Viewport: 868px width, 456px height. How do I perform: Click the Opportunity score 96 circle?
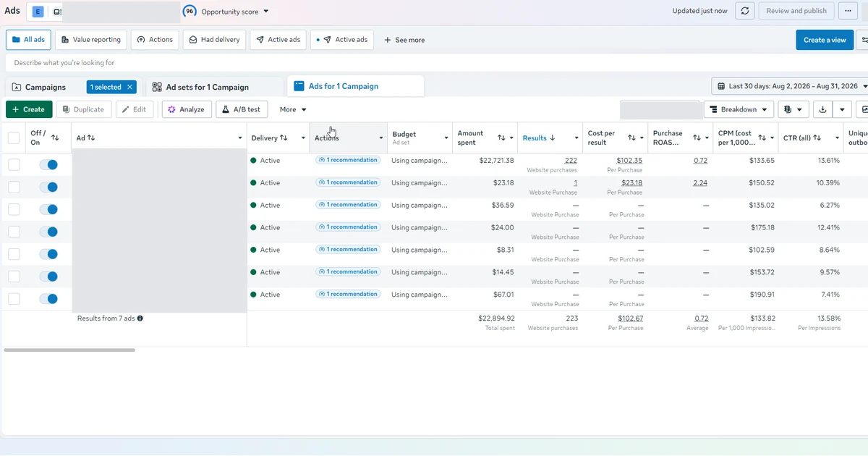pos(190,11)
